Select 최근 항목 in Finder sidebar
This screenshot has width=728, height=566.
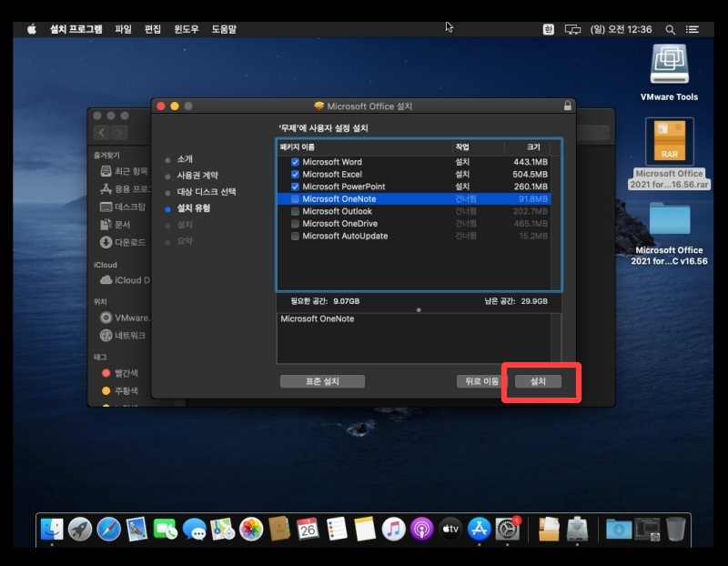125,171
